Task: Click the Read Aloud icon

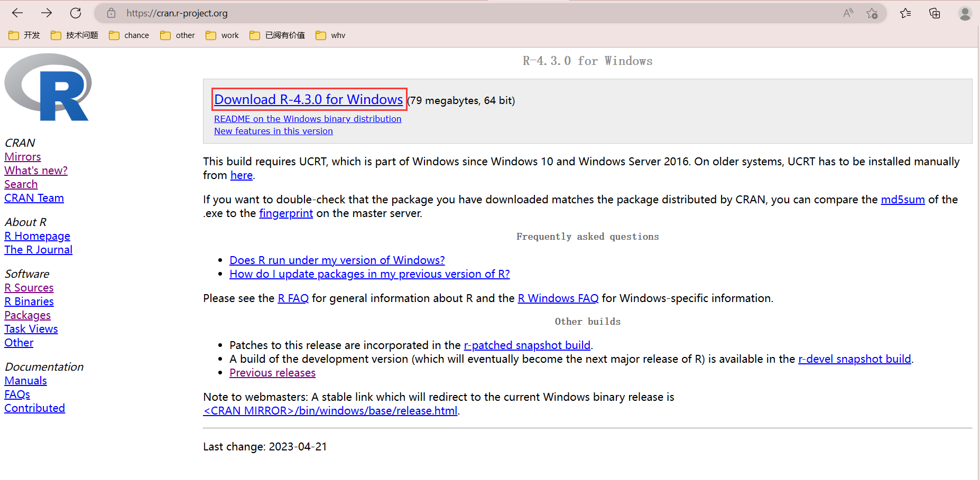Action: coord(848,13)
